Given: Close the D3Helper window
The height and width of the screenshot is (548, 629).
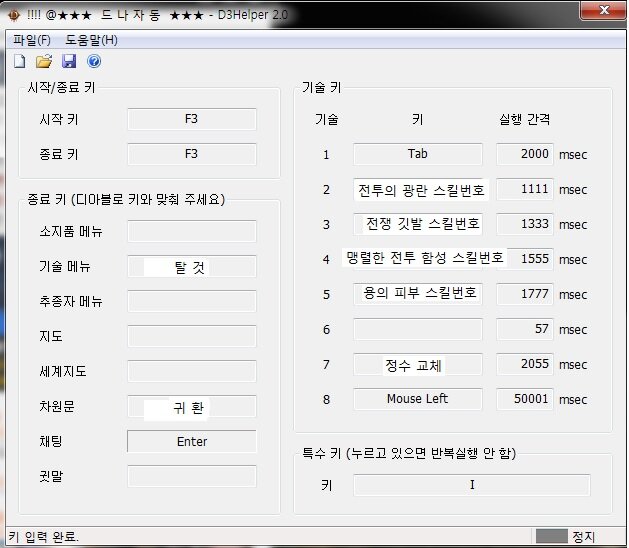Looking at the screenshot, I should pos(603,10).
